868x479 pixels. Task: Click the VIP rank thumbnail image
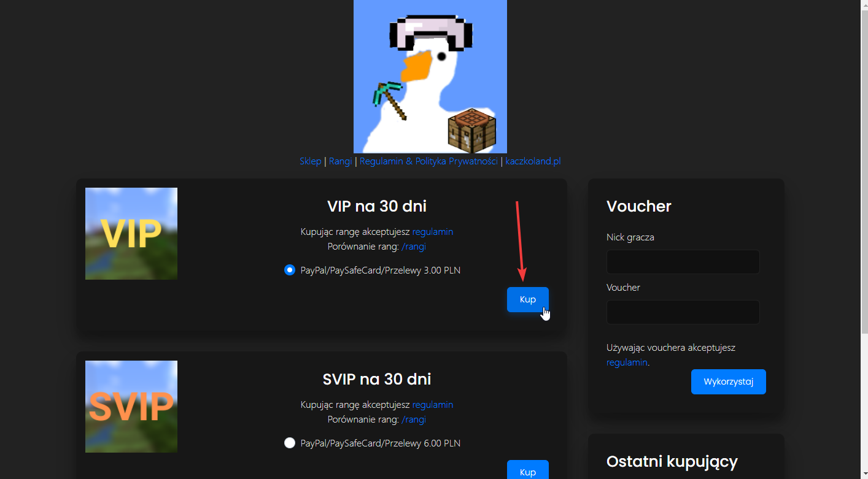tap(131, 234)
